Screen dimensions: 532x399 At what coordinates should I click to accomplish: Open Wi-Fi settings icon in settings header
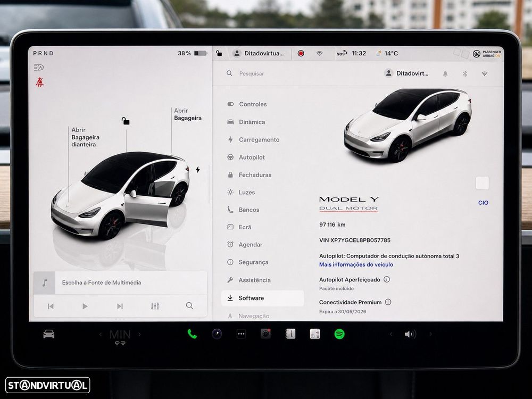point(485,73)
